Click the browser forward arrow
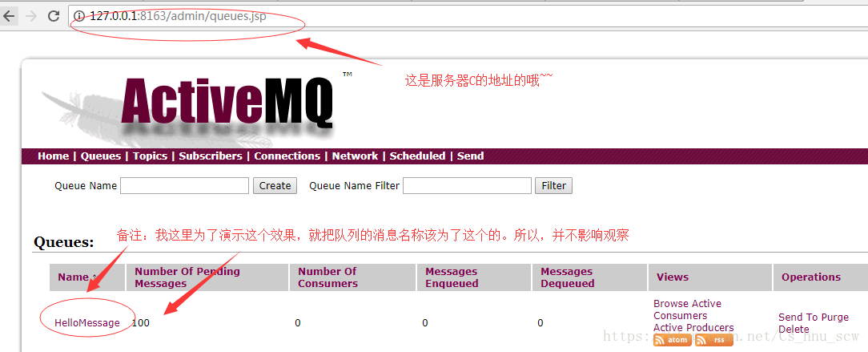Viewport: 868px width, 352px height. click(31, 16)
